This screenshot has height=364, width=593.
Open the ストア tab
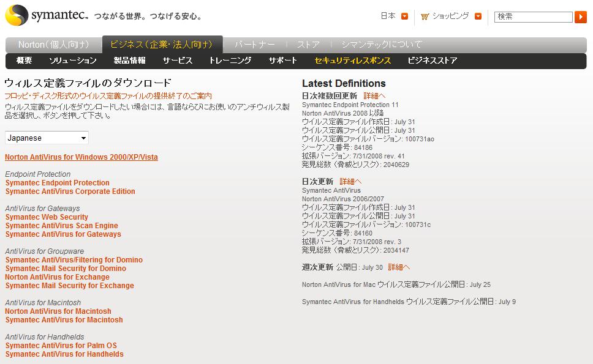tap(308, 45)
